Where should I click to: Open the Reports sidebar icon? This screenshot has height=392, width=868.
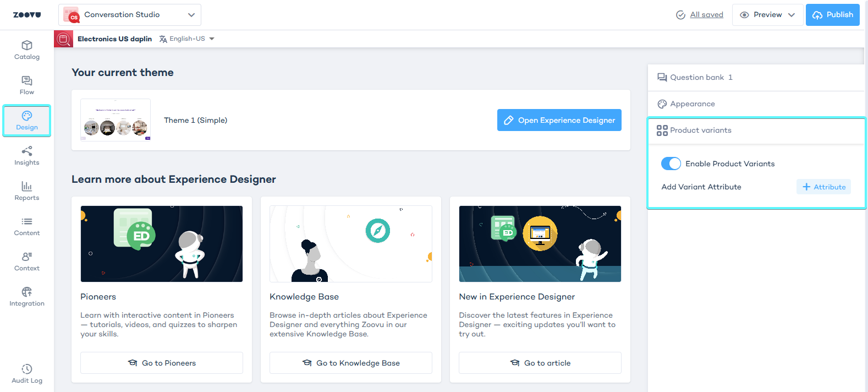(26, 190)
